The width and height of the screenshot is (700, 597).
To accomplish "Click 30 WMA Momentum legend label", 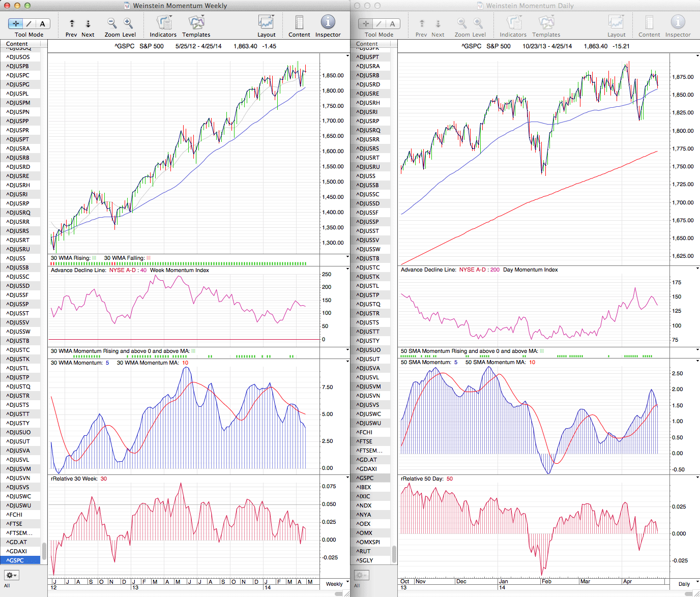I will (80, 363).
